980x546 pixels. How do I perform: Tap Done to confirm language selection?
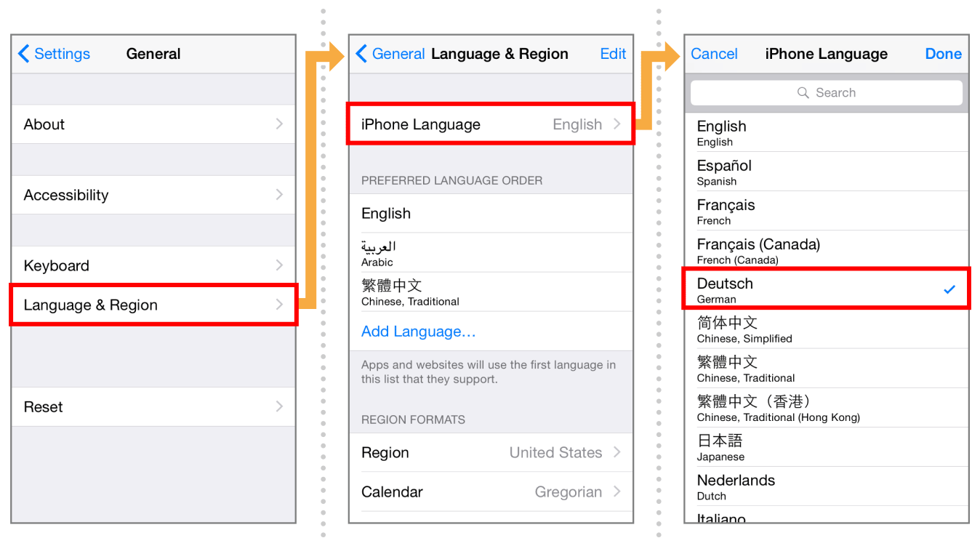point(943,54)
